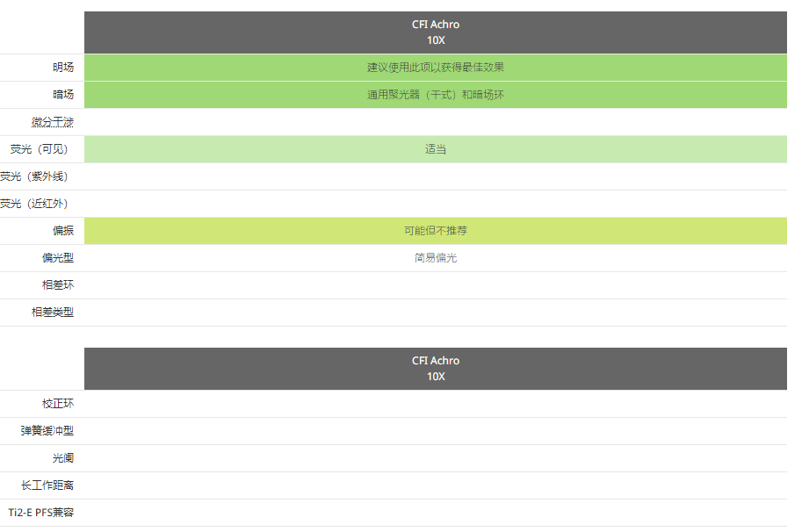Viewport: 802px width, 532px height.
Task: Click the yellow-green 可能但不推荐 cell
Action: 436,231
